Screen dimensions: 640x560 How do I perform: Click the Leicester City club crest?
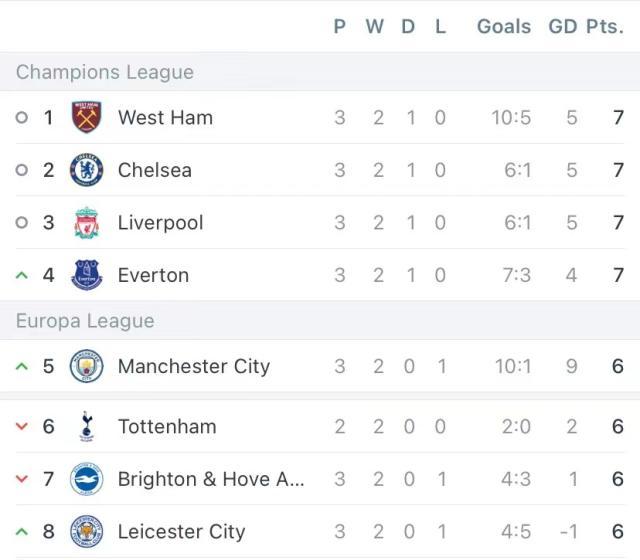click(x=87, y=532)
